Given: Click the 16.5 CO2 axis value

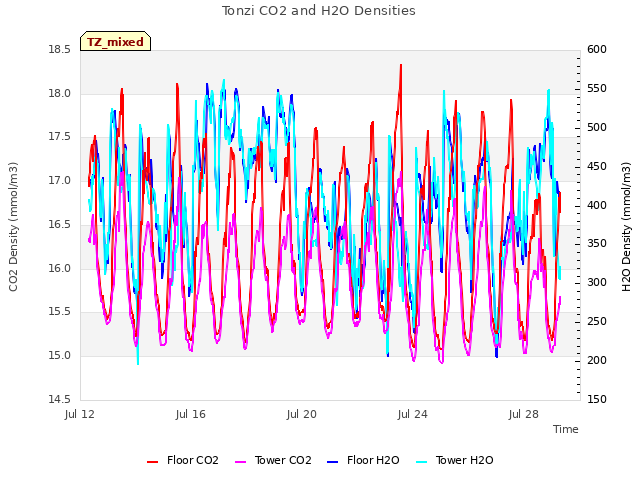Looking at the screenshot, I should tap(60, 224).
